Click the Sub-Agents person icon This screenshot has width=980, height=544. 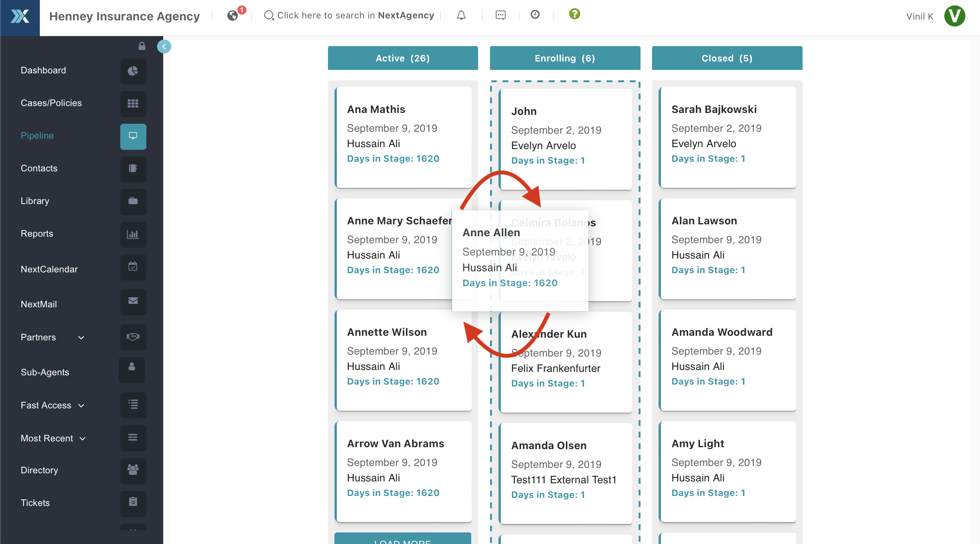[x=132, y=370]
